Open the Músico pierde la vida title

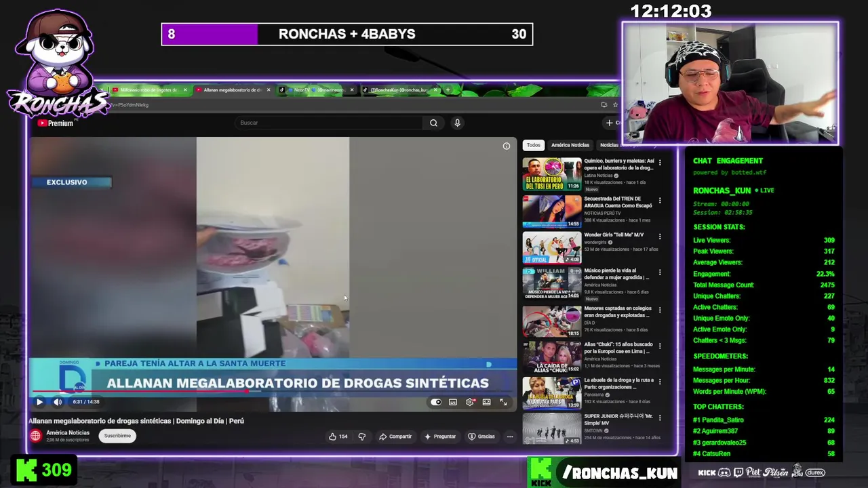point(616,274)
